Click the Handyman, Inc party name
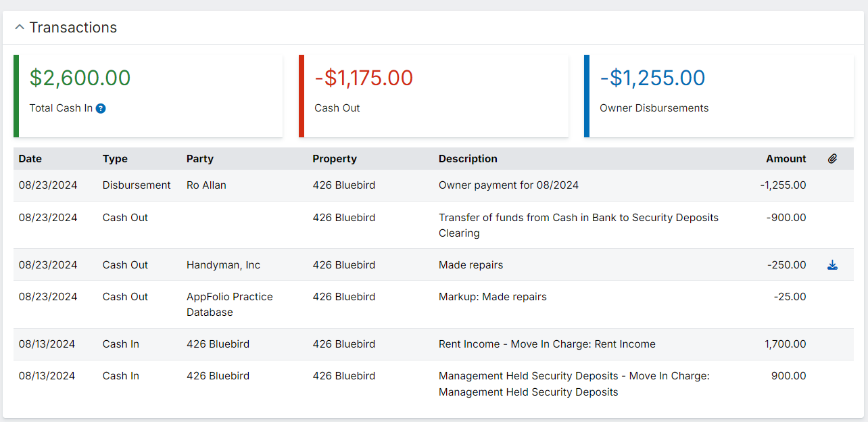 click(x=223, y=265)
